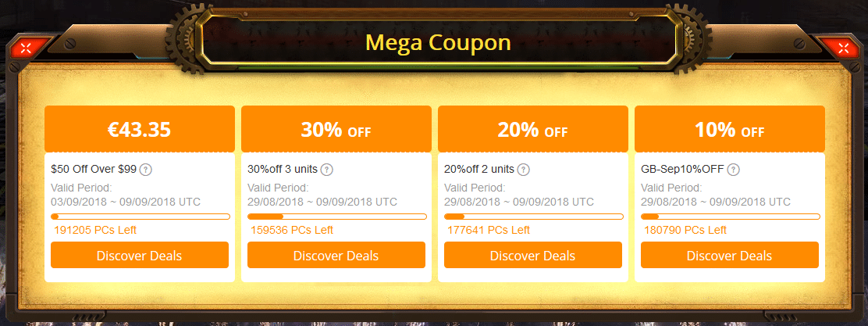Click the Mega Coupon title banner
The image size is (868, 326).
coord(438,42)
